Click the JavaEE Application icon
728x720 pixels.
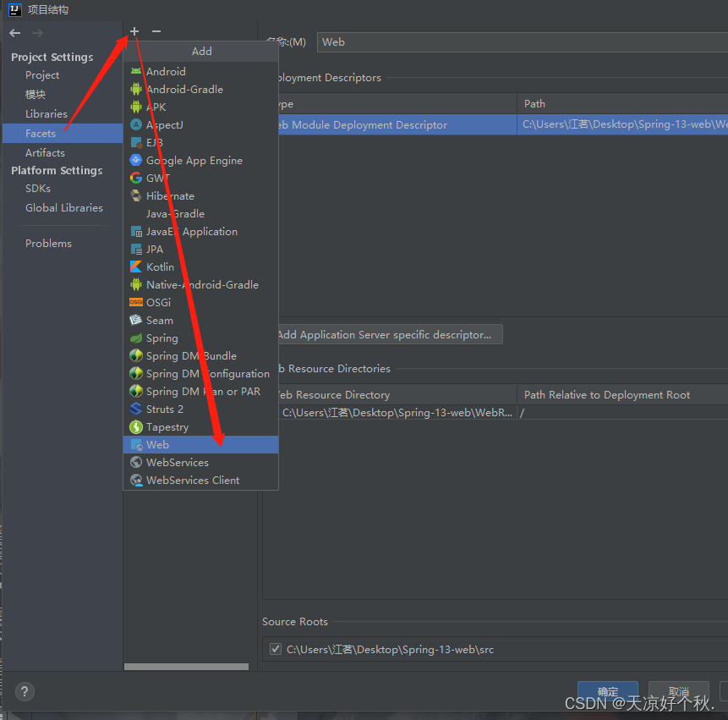(136, 231)
